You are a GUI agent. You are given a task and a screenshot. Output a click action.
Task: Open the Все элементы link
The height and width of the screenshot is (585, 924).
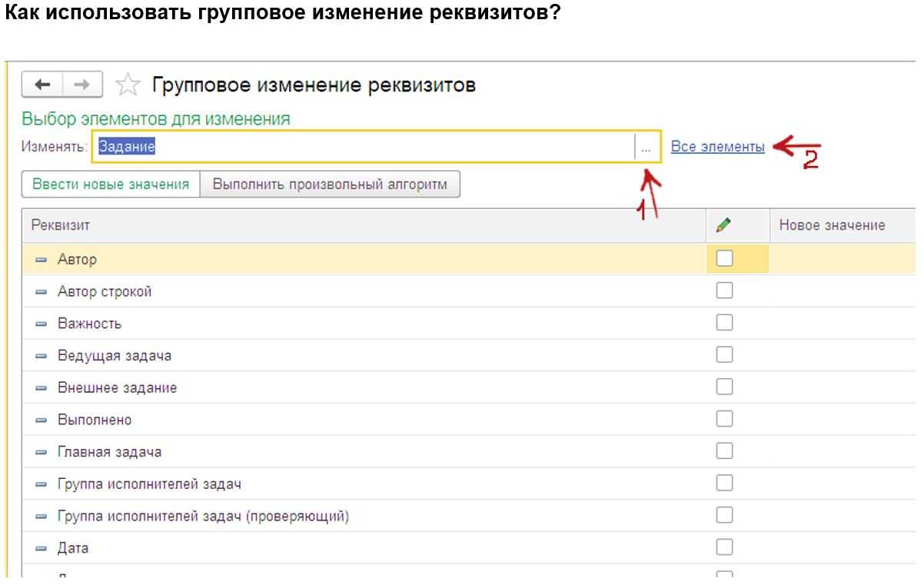717,146
